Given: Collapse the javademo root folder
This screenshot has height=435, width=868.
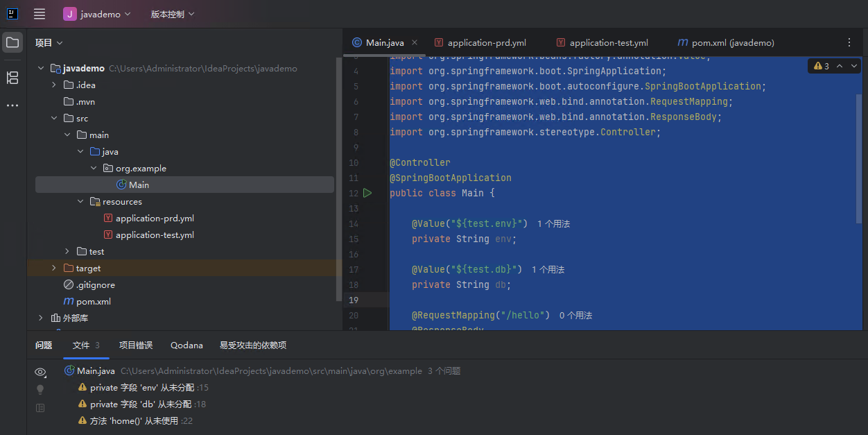Looking at the screenshot, I should [42, 69].
